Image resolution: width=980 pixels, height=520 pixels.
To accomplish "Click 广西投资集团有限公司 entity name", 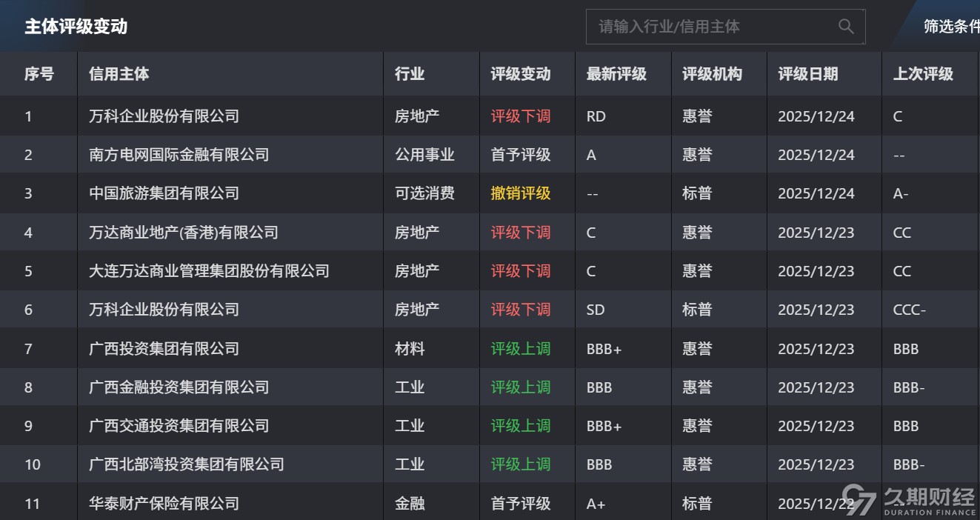I will 164,349.
